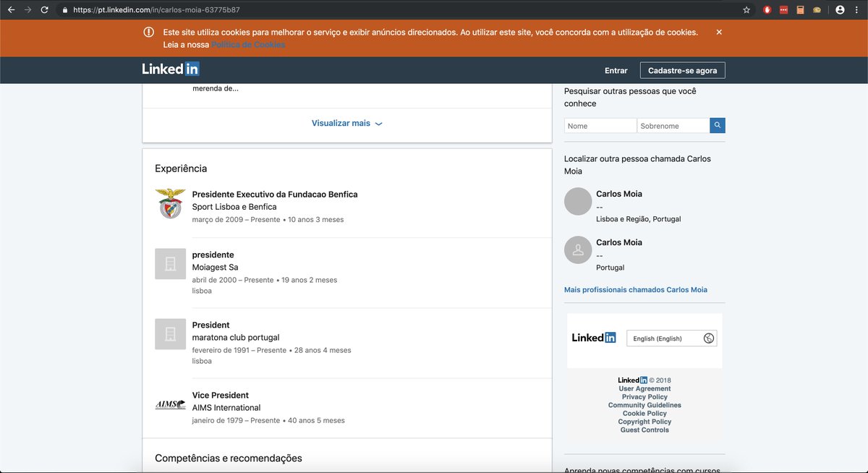
Task: Click the LinkedIn logo in header
Action: click(171, 69)
